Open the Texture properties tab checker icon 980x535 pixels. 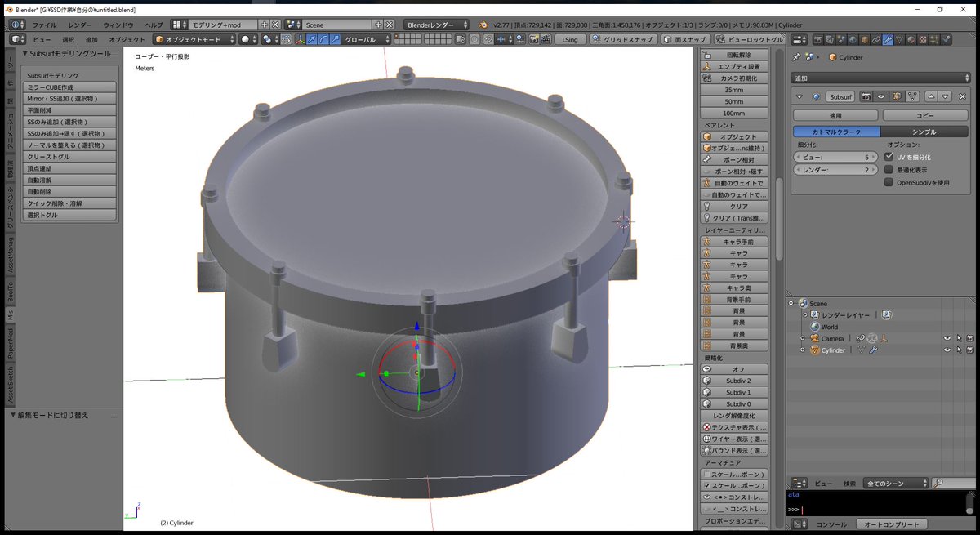[923, 39]
